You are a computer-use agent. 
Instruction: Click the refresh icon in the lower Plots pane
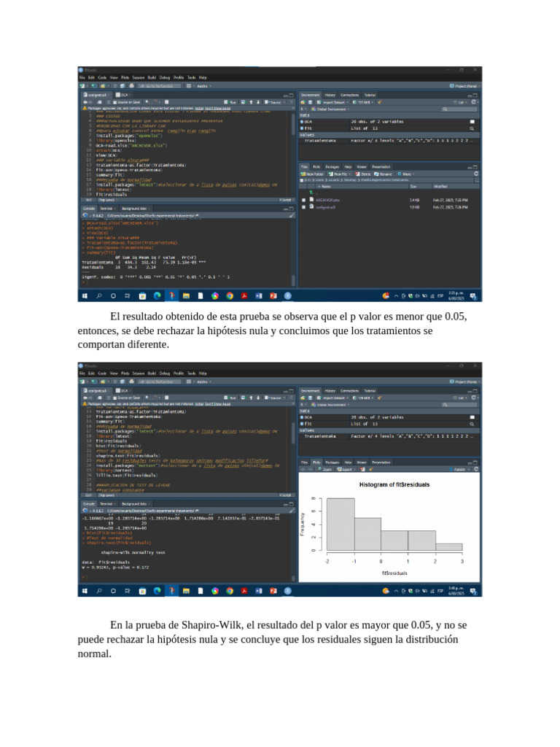click(x=476, y=469)
